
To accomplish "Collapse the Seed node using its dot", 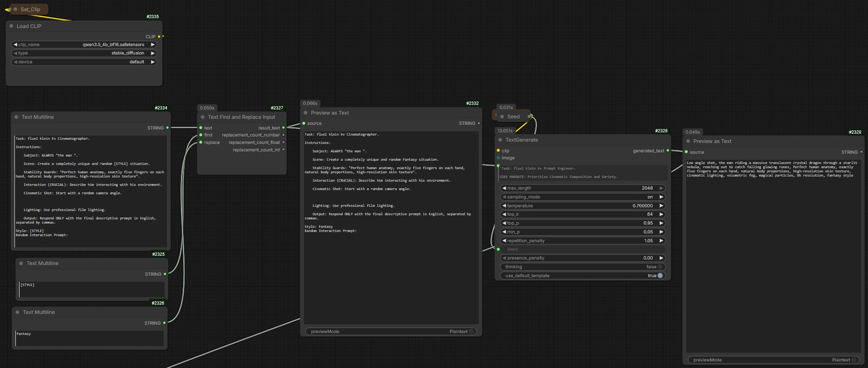I will coord(502,117).
